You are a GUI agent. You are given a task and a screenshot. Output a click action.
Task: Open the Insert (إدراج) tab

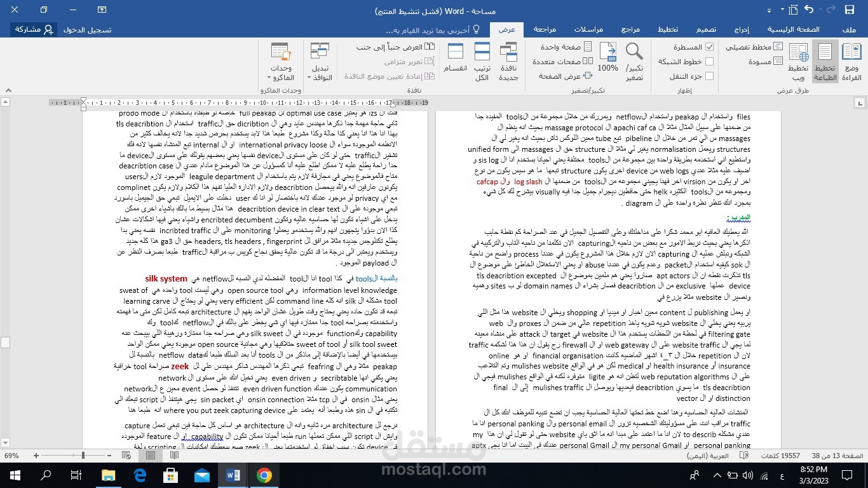tap(742, 29)
